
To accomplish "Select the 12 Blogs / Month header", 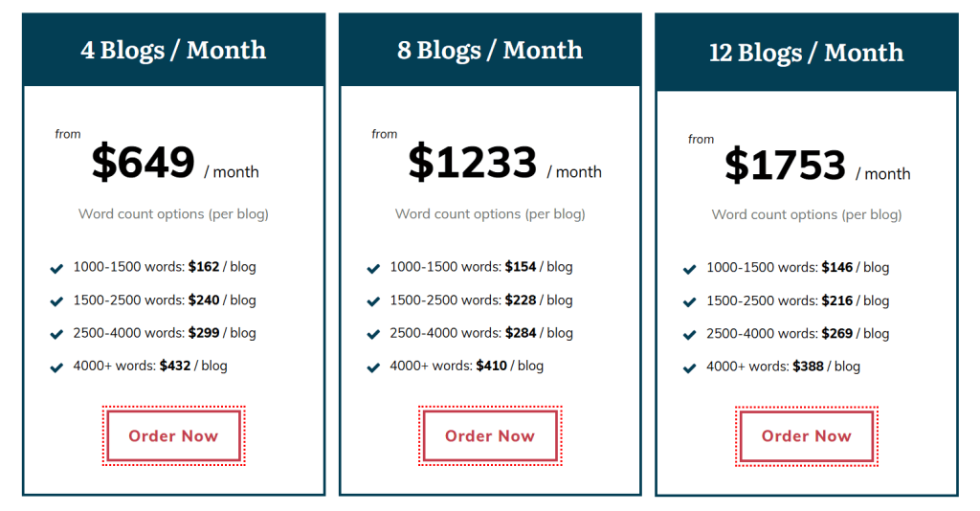I will point(807,53).
